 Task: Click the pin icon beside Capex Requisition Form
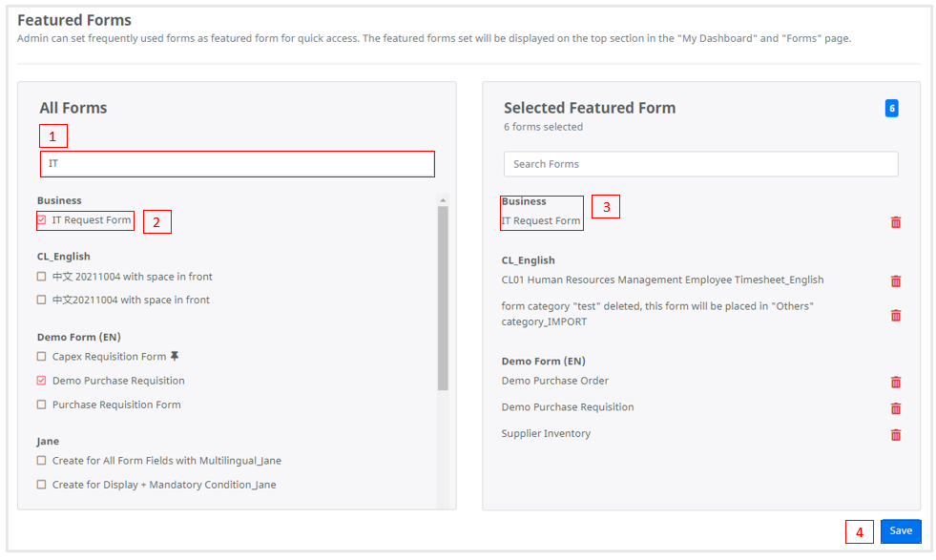pyautogui.click(x=175, y=357)
